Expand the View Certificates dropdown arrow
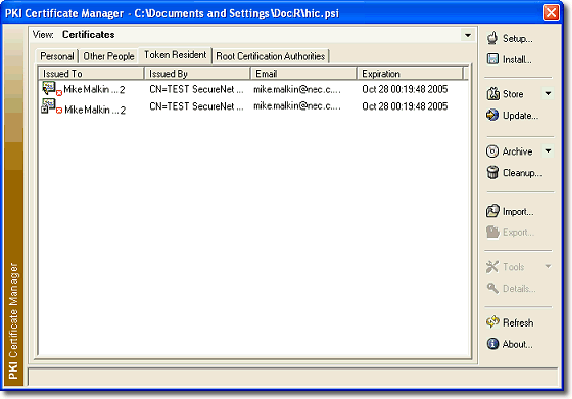The height and width of the screenshot is (399, 572). pos(468,35)
